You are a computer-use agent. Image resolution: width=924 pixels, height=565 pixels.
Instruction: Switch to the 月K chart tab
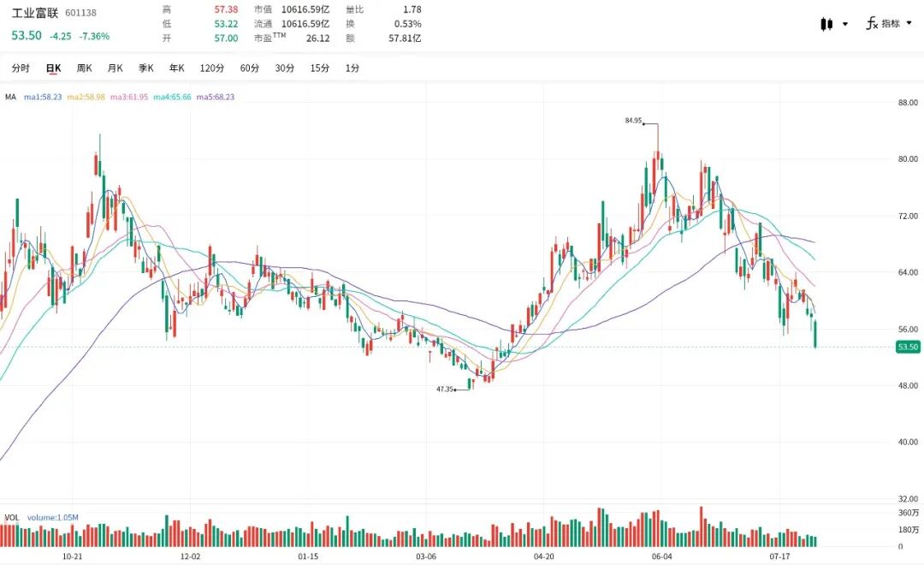[115, 68]
